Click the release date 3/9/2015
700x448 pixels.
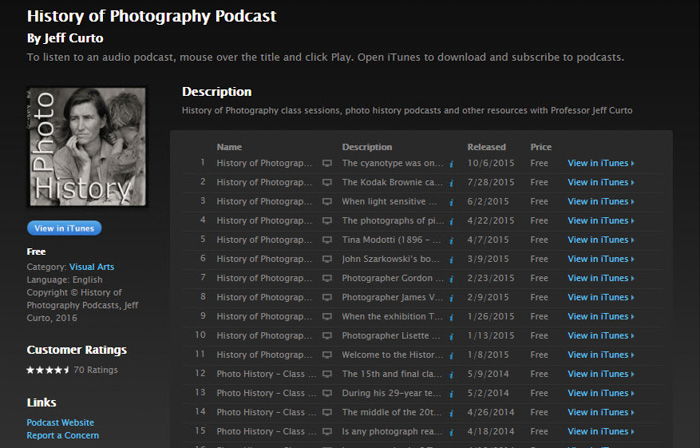[x=488, y=259]
